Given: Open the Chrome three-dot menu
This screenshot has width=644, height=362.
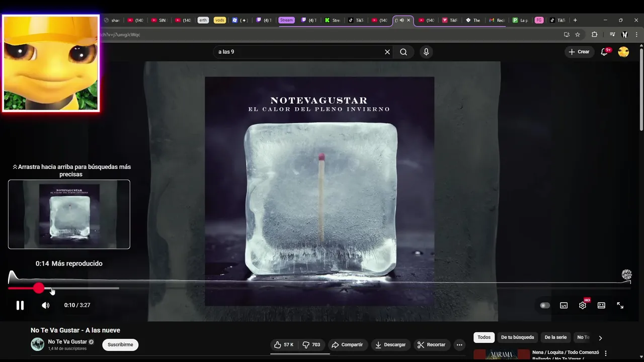Looking at the screenshot, I should [x=637, y=35].
